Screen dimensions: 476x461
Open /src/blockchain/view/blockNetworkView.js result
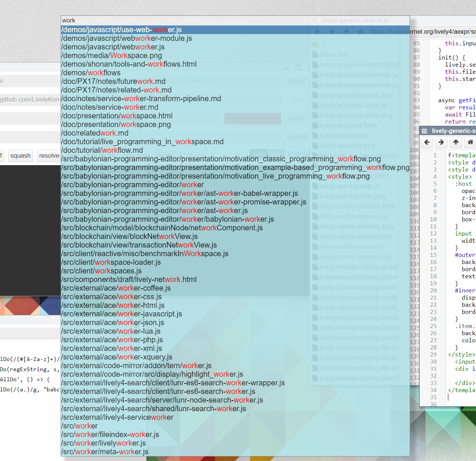[129, 237]
